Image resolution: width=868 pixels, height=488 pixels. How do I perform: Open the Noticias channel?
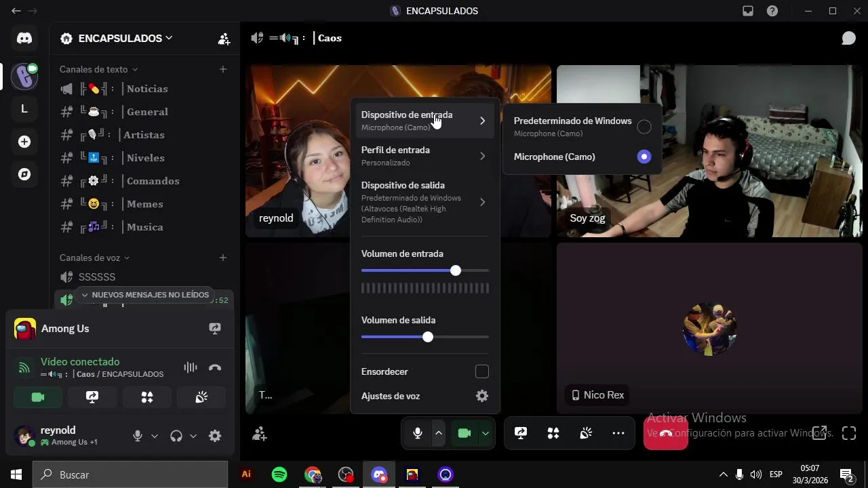pos(144,89)
